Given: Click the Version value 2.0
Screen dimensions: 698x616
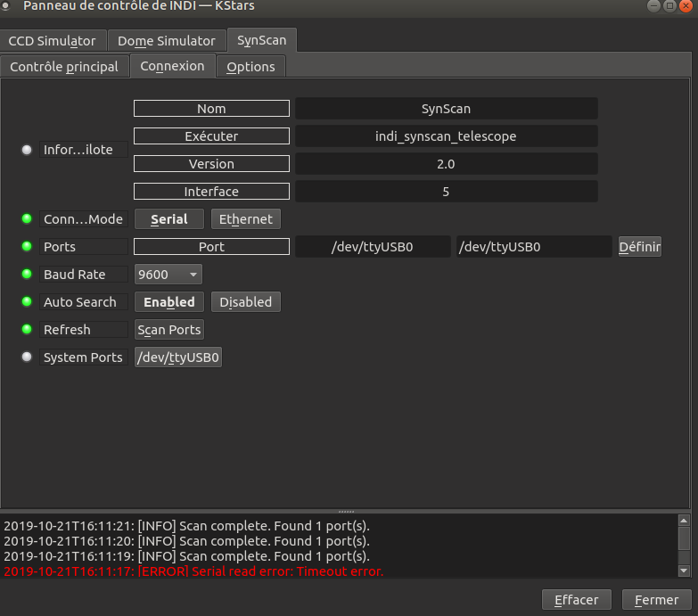Looking at the screenshot, I should [446, 164].
